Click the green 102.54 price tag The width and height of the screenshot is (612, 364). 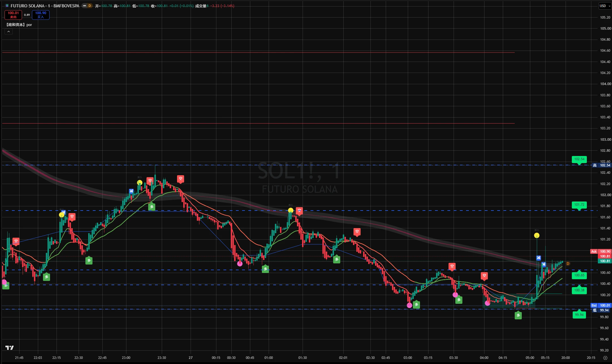[579, 159]
